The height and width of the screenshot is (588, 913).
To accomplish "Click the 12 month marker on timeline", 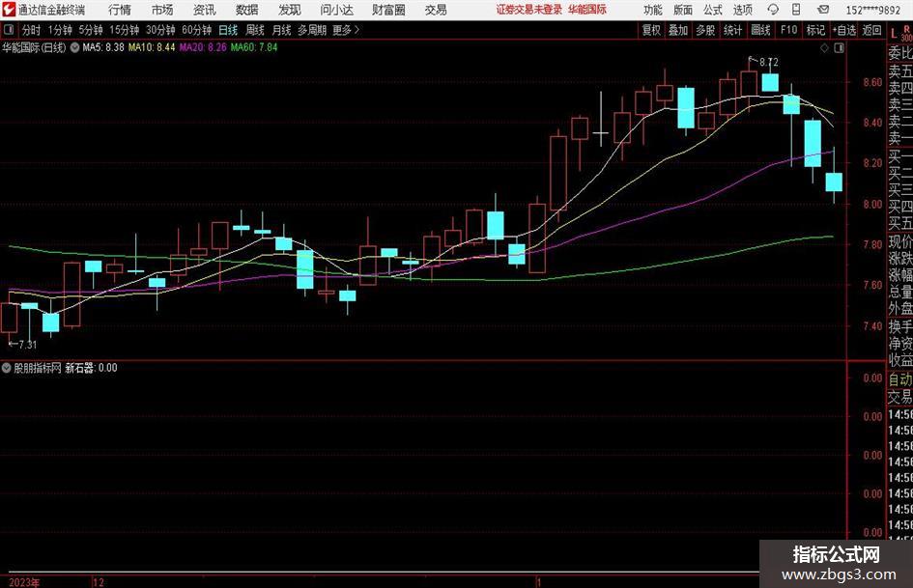I will (99, 582).
